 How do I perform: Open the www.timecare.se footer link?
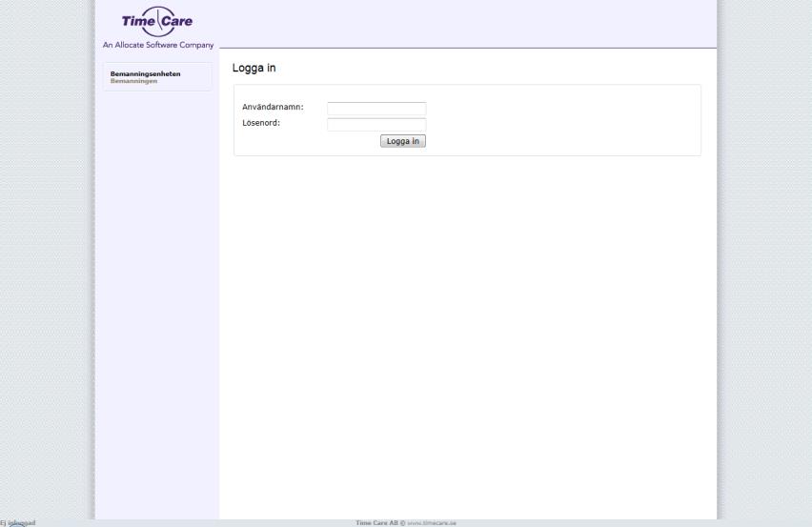pyautogui.click(x=432, y=523)
